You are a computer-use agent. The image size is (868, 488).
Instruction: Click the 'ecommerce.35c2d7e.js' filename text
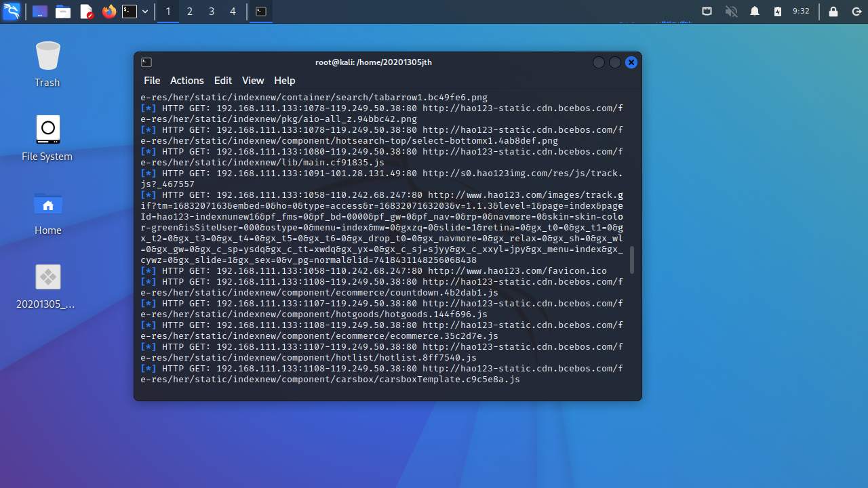(x=444, y=336)
